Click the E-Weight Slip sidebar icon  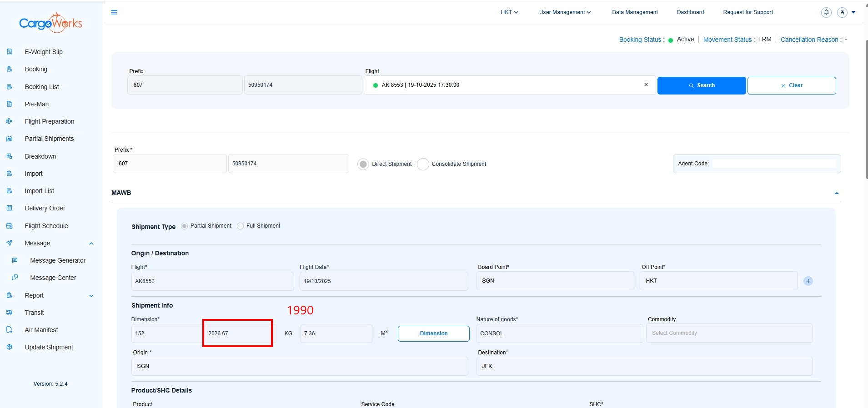(x=10, y=52)
